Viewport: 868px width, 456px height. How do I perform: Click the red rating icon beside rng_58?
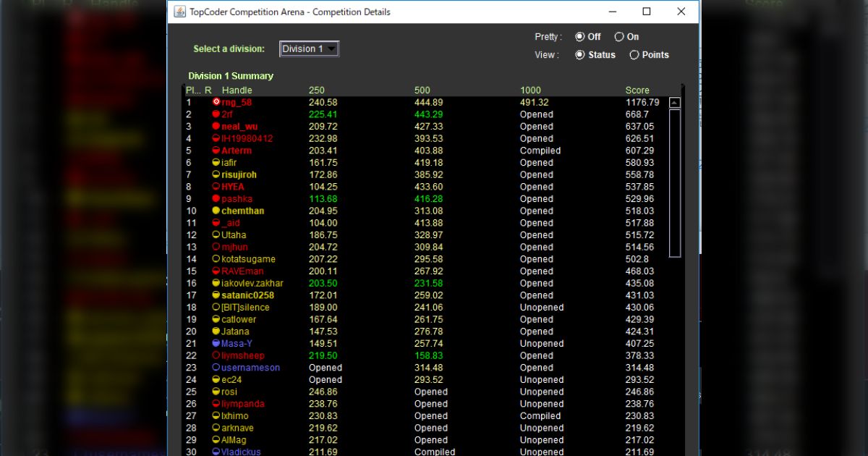pos(216,102)
